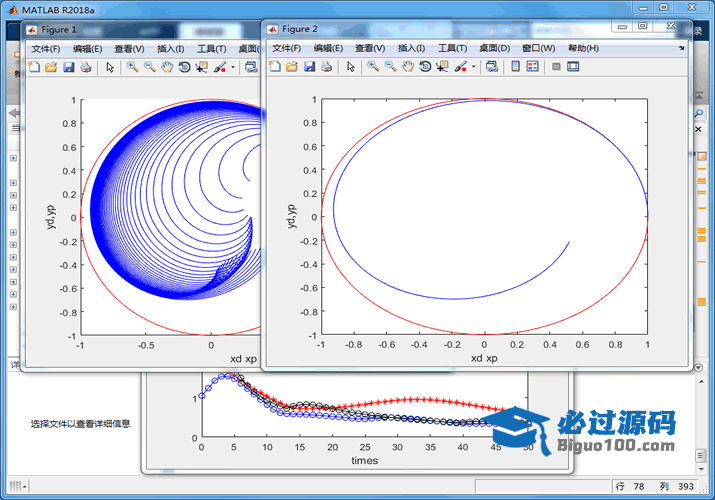Select Edit Plot arrow tool in Figure 1
715x500 pixels.
pyautogui.click(x=110, y=67)
